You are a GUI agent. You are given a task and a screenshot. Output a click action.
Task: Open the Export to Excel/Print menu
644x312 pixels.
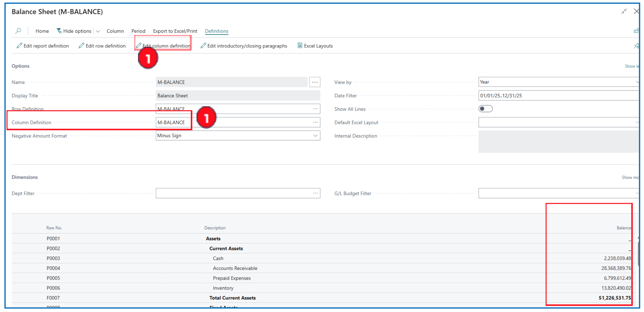(x=175, y=31)
